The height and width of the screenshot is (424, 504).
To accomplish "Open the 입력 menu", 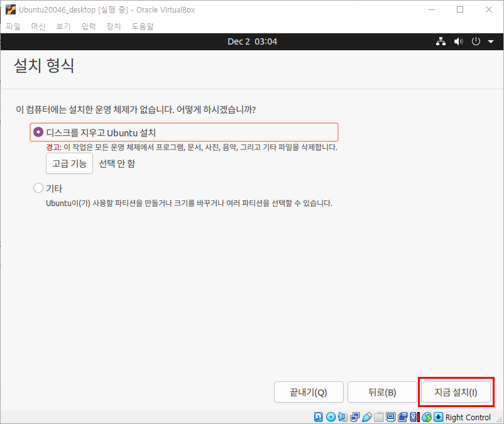I will pyautogui.click(x=89, y=26).
